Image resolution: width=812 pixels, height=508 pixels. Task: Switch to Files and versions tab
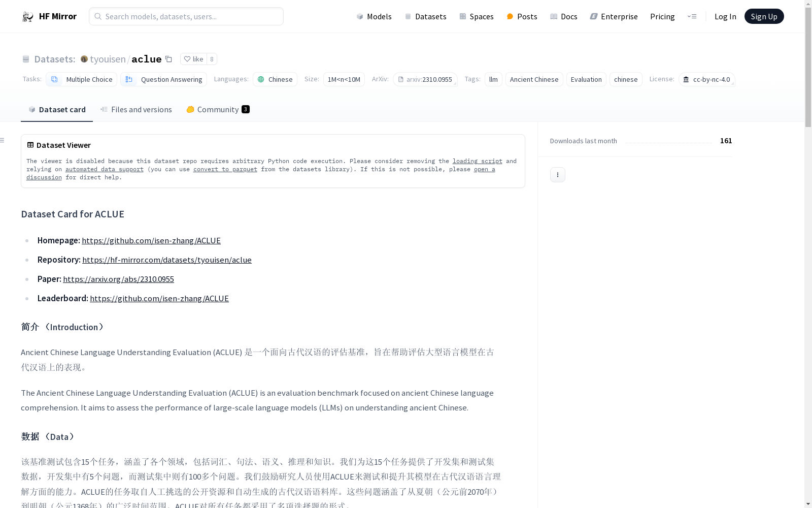[x=136, y=109]
